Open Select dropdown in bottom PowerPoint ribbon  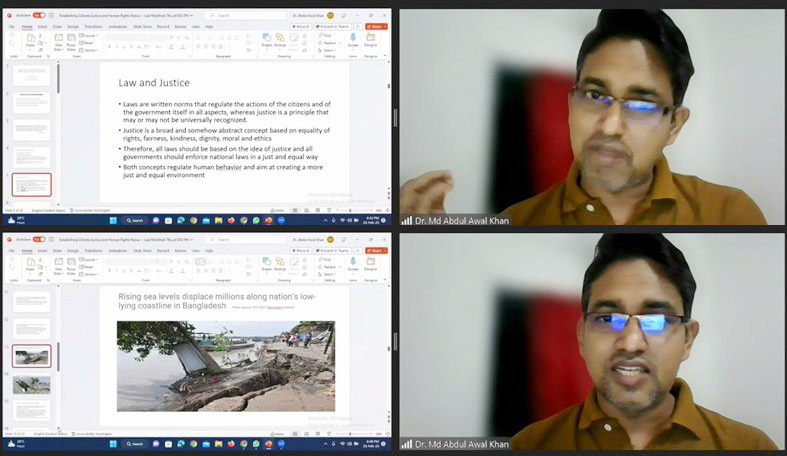[x=327, y=274]
